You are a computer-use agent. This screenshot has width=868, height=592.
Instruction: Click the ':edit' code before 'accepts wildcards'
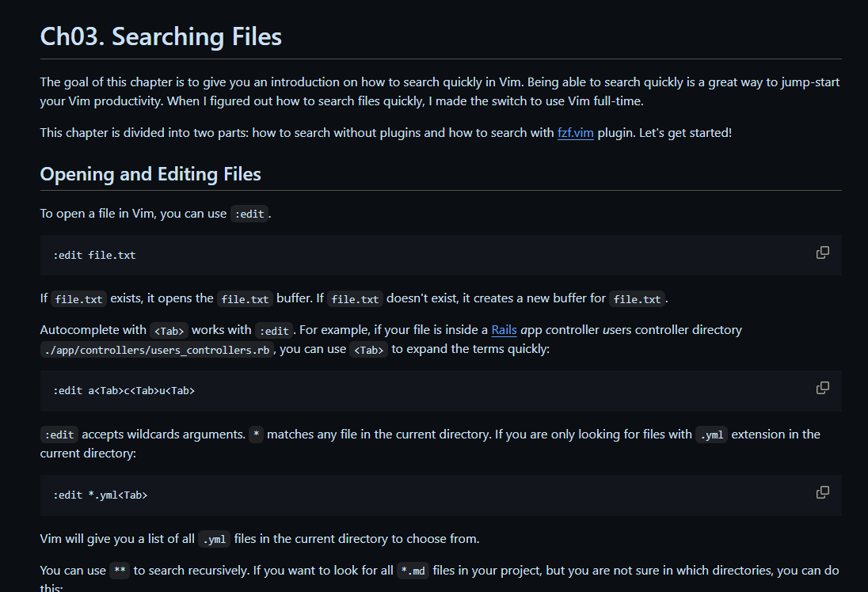click(59, 435)
